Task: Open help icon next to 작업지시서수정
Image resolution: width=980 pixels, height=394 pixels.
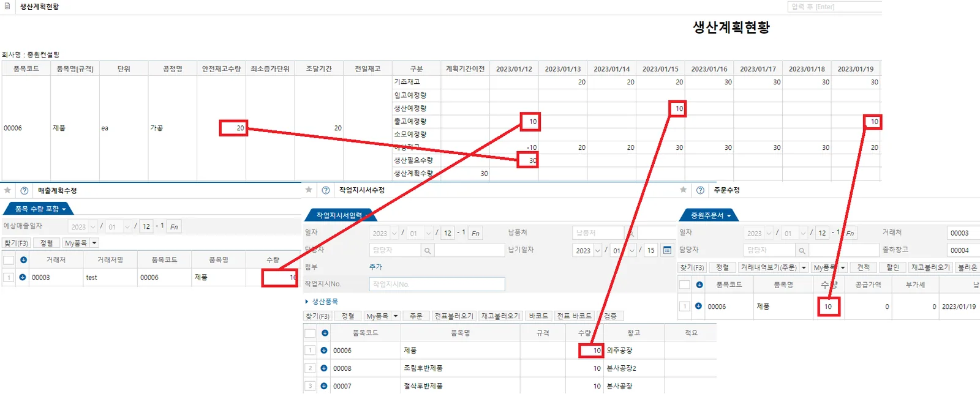Action: 326,190
